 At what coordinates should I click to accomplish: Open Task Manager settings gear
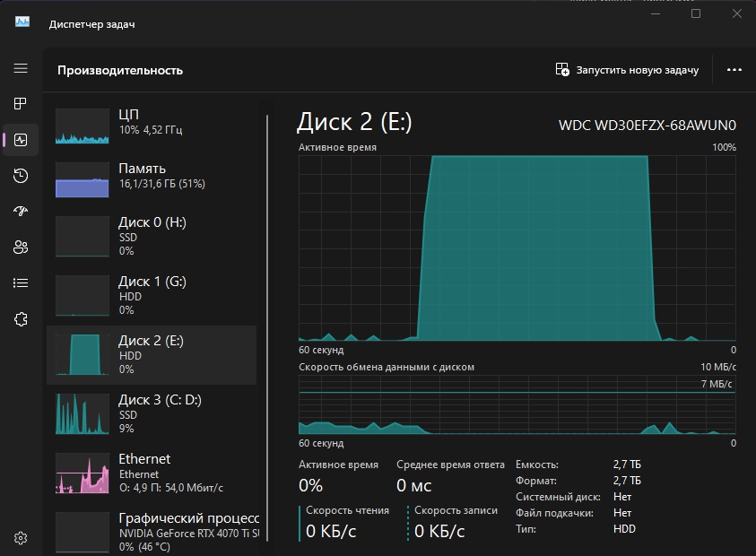(x=21, y=538)
